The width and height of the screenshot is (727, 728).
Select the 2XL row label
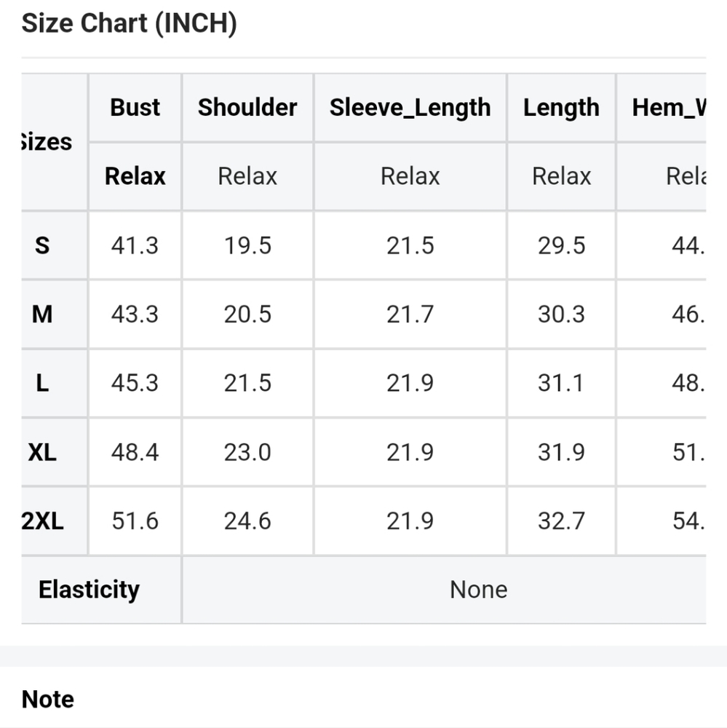tap(42, 521)
